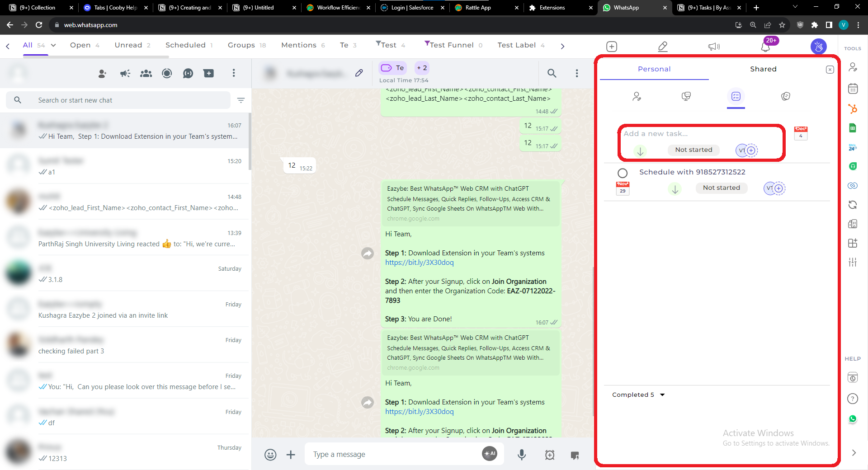The image size is (868, 470).
Task: Open the emoji picker in message bar
Action: pyautogui.click(x=270, y=455)
